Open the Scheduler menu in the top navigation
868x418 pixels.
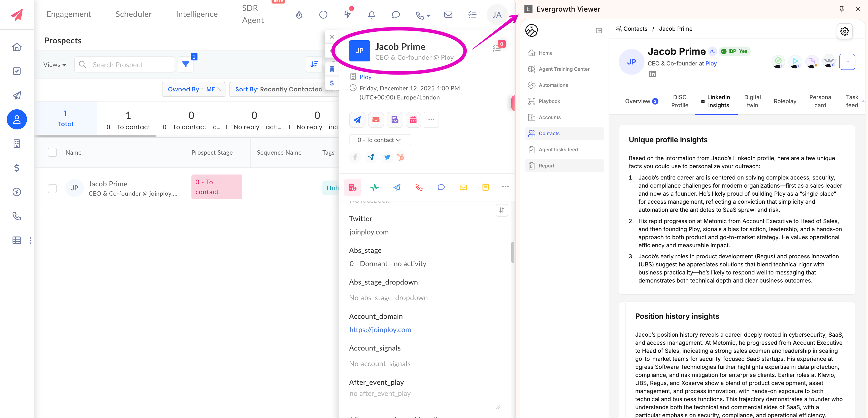(x=133, y=14)
